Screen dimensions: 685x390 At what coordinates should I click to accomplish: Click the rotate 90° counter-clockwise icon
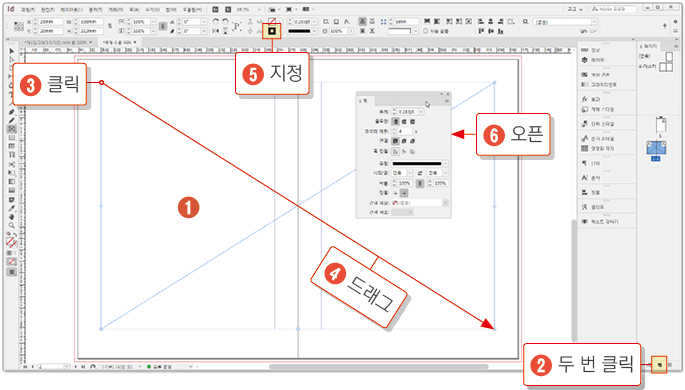click(x=225, y=21)
